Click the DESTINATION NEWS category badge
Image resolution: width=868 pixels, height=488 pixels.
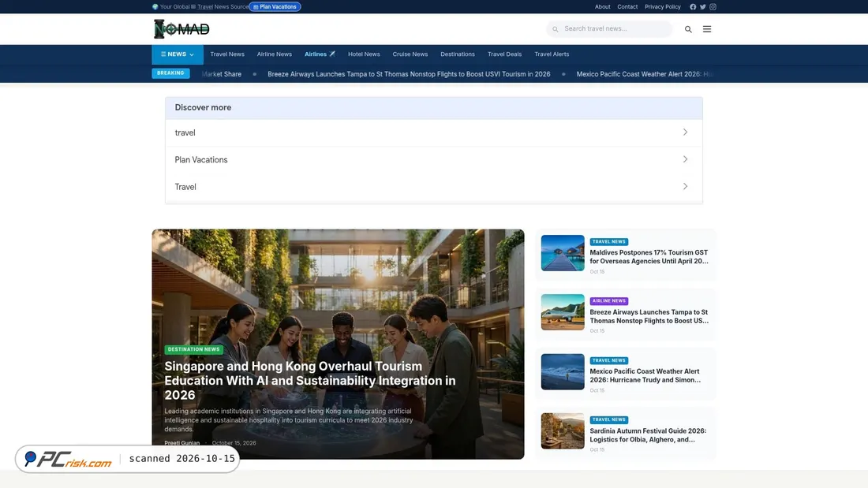pos(193,350)
